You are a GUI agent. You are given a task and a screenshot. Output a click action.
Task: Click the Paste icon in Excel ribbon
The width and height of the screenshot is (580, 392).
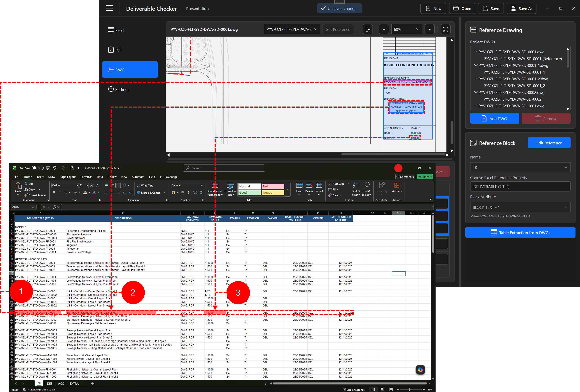tap(18, 186)
